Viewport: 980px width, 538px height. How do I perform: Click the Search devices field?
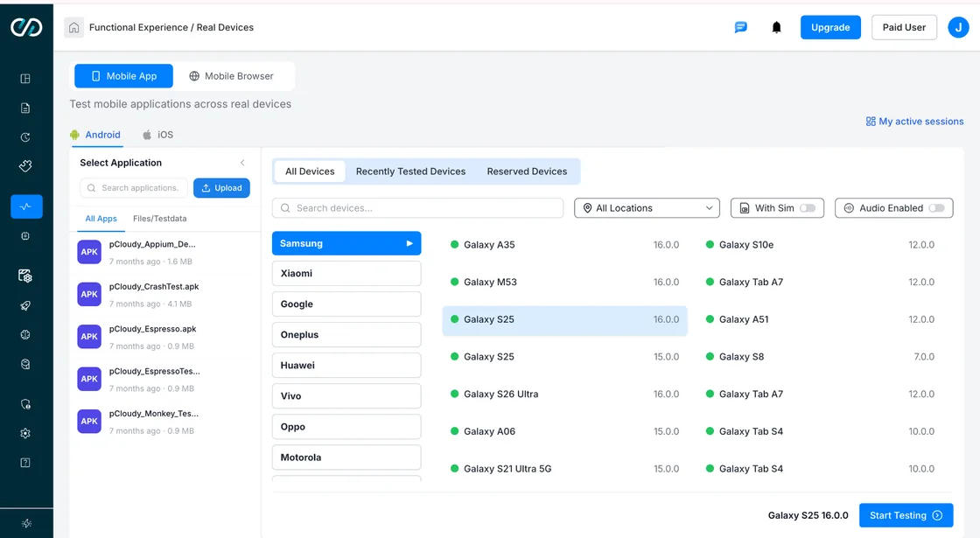click(x=417, y=208)
